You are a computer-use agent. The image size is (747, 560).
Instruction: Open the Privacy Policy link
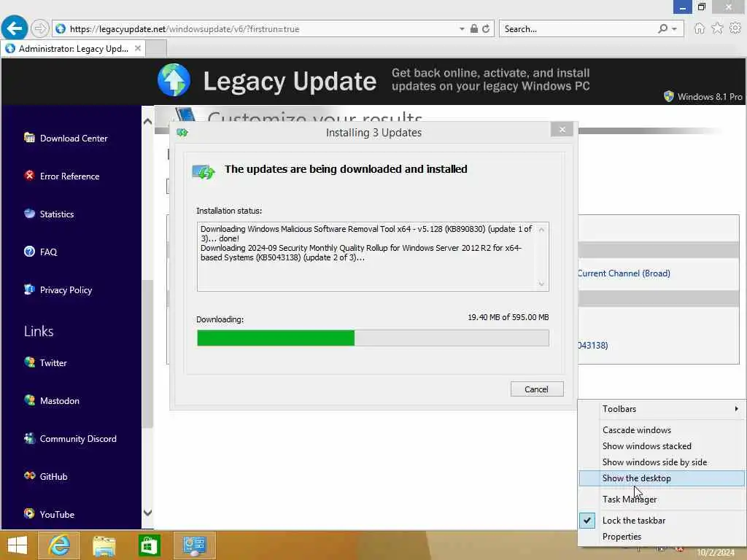[66, 290]
